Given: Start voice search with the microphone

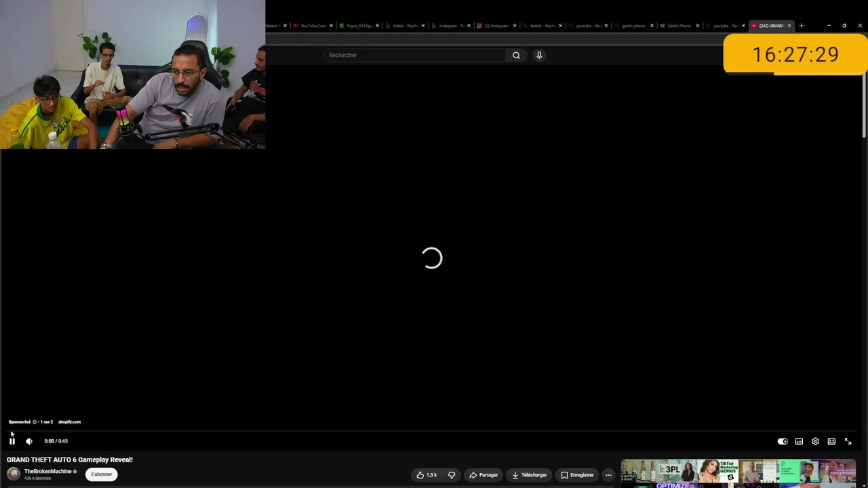Looking at the screenshot, I should (539, 55).
